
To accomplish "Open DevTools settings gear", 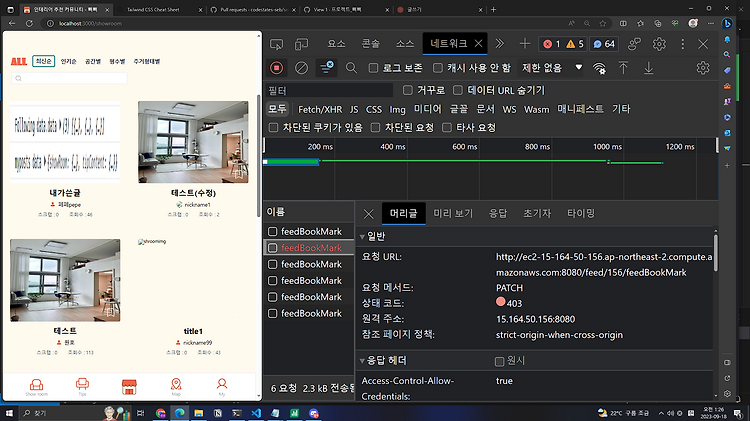I will point(659,44).
